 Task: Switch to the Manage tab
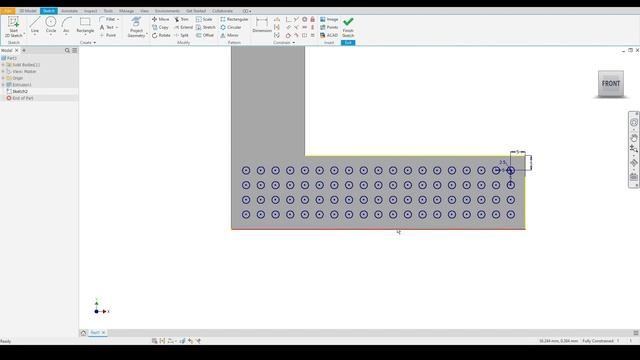point(127,11)
